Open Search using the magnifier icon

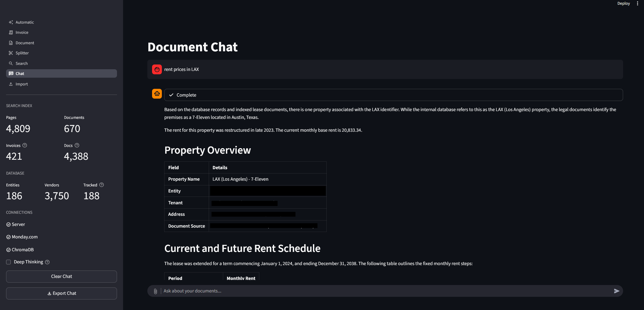[11, 63]
